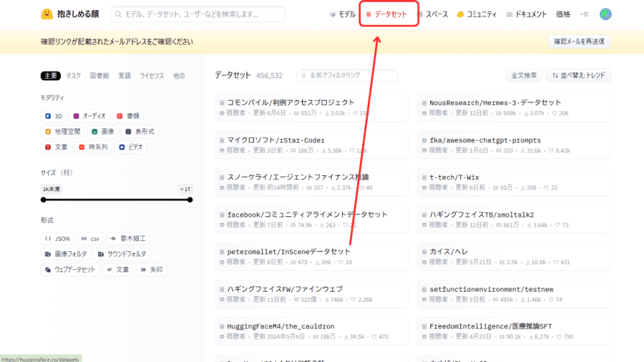Click the search magnifier icon
Viewport: 644px width, 362px height.
point(118,14)
